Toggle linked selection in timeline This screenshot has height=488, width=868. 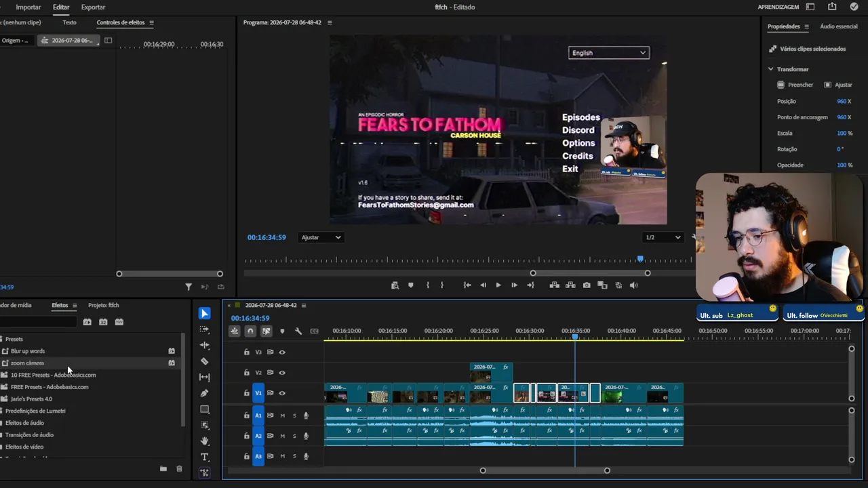point(266,331)
